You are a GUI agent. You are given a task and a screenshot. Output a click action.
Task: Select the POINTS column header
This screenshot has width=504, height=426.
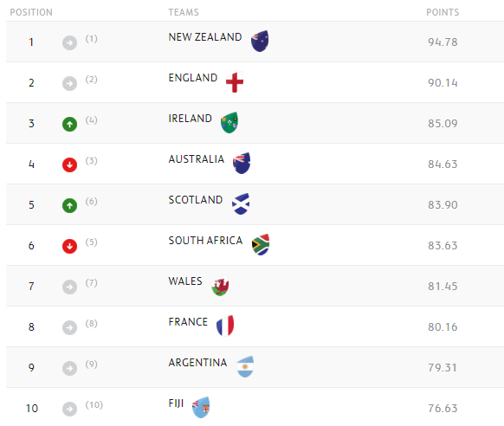coord(443,12)
